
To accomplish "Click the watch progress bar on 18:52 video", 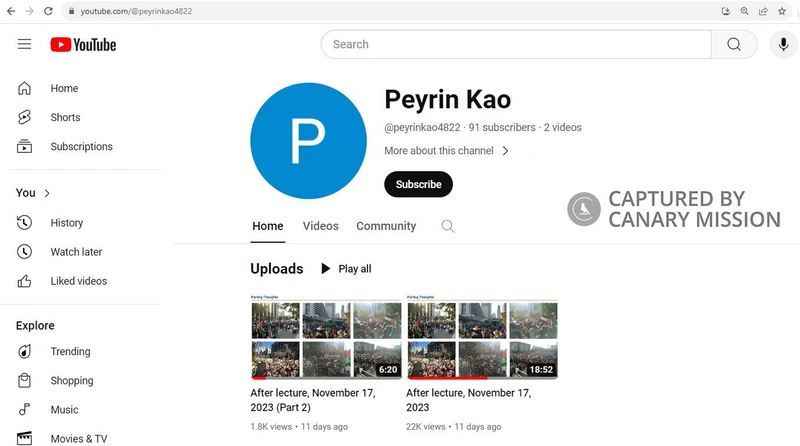I will [482, 378].
